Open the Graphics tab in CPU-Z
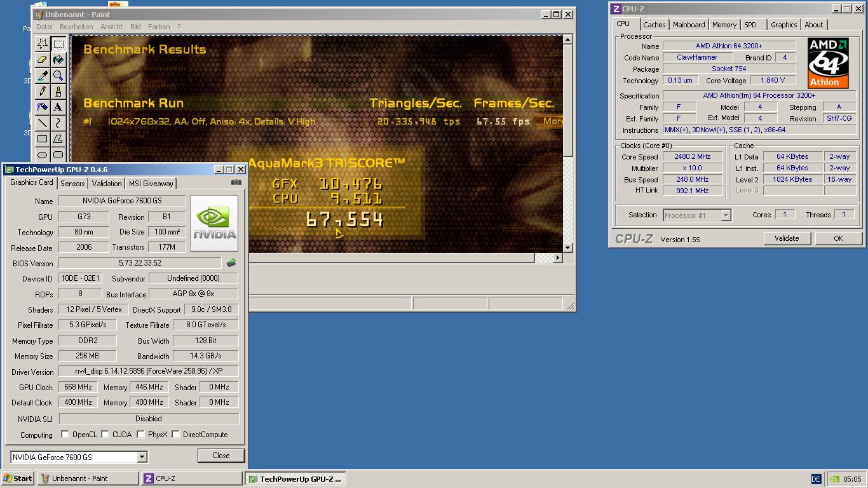This screenshot has width=868, height=488. [x=783, y=25]
